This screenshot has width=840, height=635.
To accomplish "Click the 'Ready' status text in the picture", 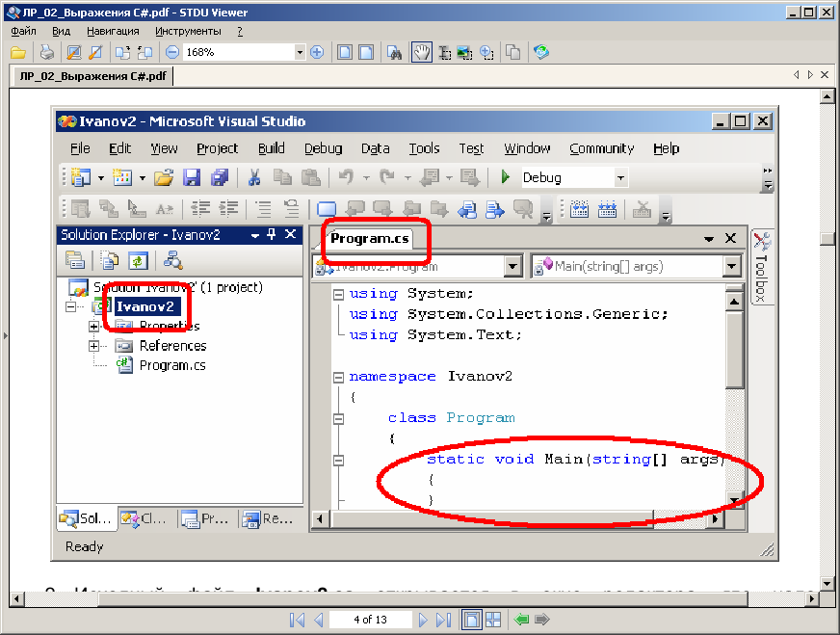I will pyautogui.click(x=84, y=546).
